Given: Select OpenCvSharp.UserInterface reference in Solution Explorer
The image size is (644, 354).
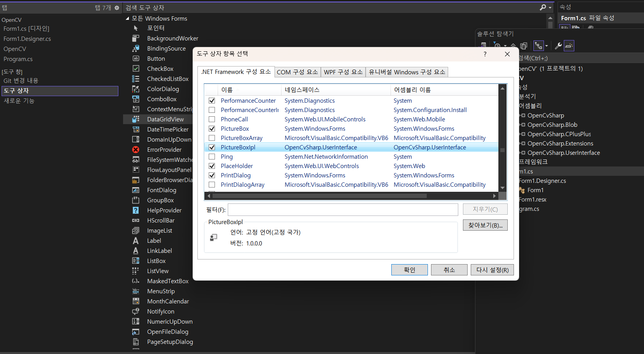Looking at the screenshot, I should [563, 153].
